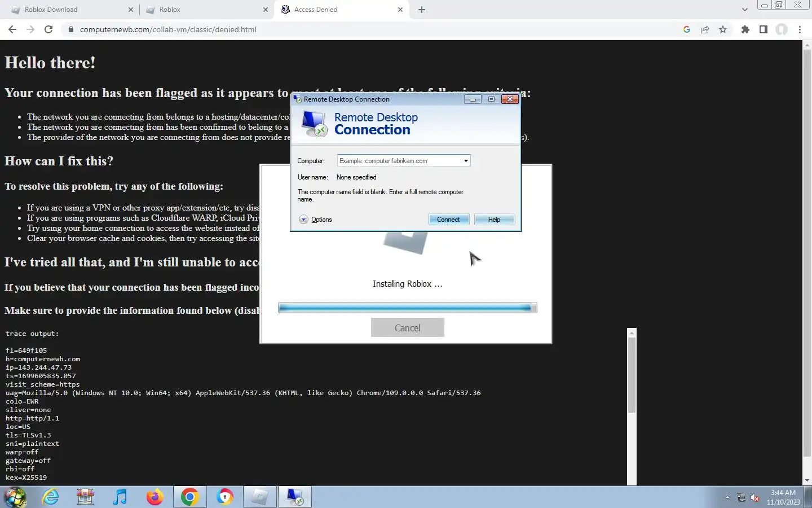Select the Access Denied tab
This screenshot has height=508, width=812.
tap(342, 10)
